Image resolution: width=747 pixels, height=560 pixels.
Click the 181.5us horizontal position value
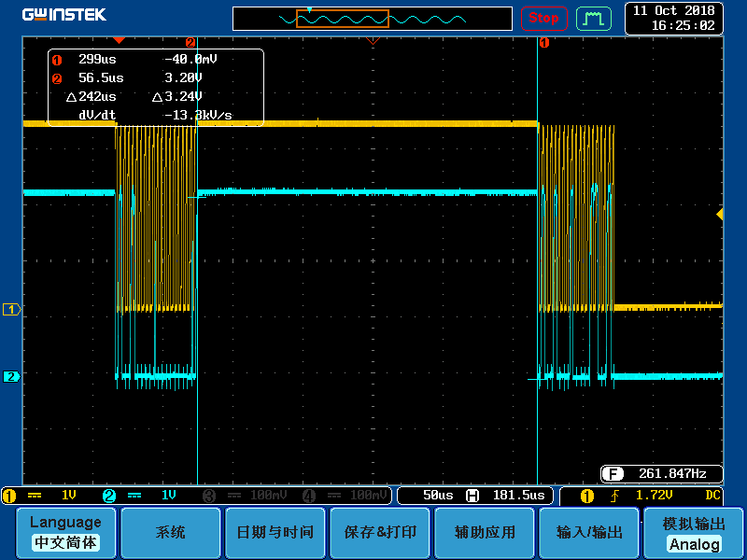point(518,496)
